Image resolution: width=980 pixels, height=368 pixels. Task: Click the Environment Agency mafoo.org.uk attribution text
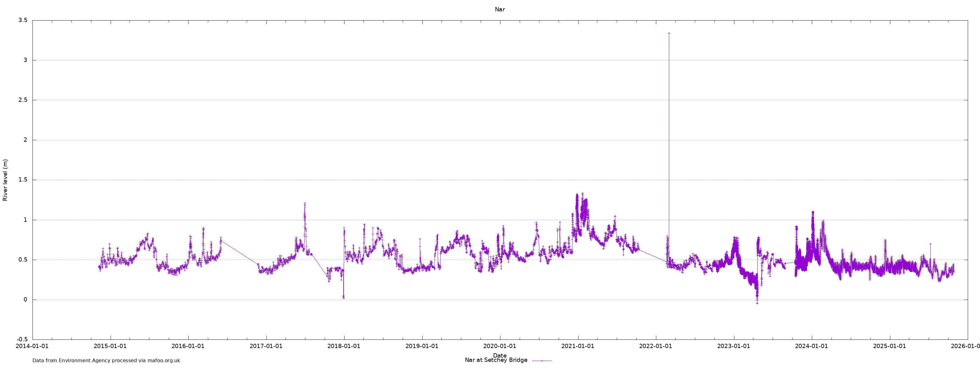pos(106,360)
